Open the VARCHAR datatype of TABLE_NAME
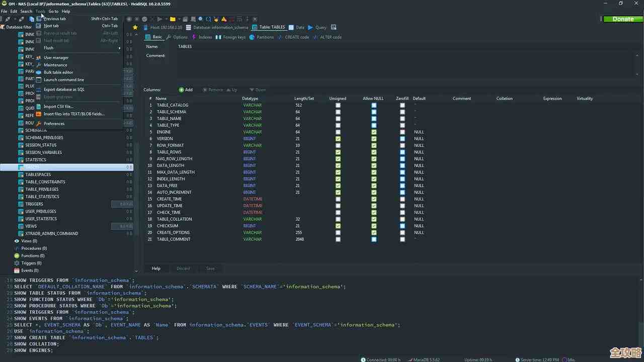The width and height of the screenshot is (644, 362). (x=252, y=119)
